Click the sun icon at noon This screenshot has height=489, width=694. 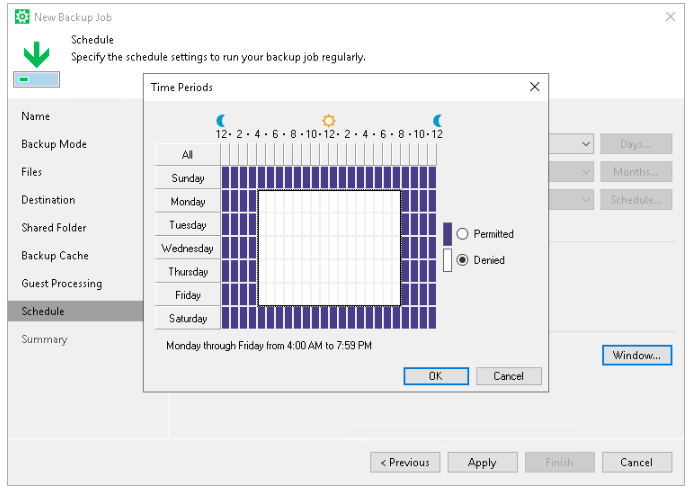click(329, 120)
